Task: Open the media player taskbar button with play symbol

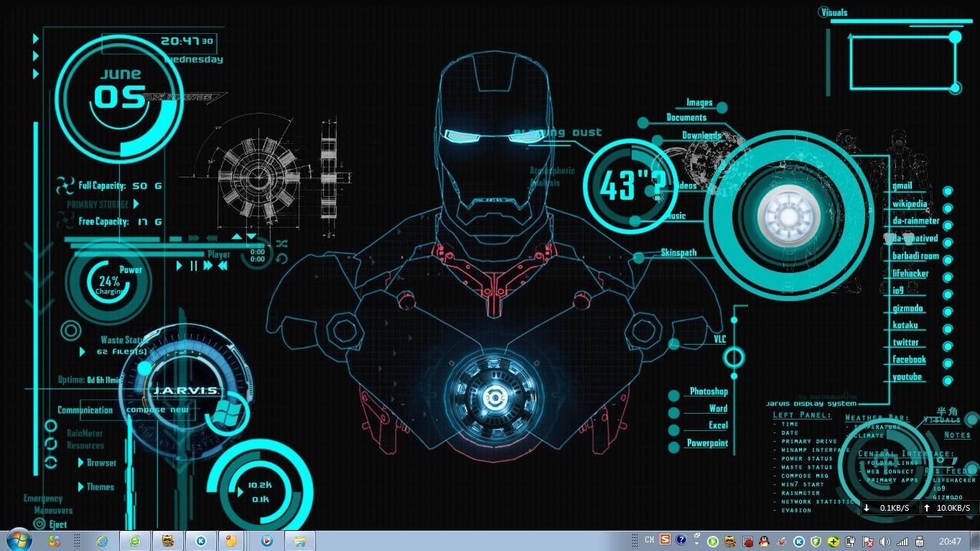Action: [266, 541]
